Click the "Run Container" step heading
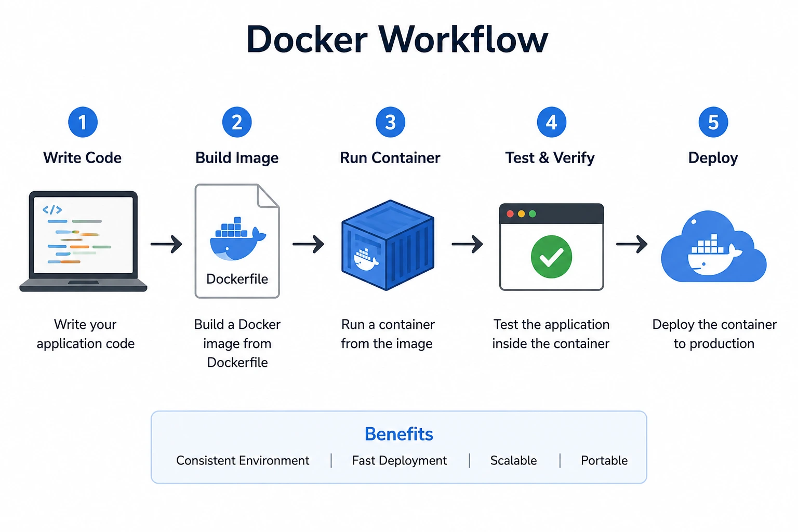The width and height of the screenshot is (798, 532). (x=390, y=157)
